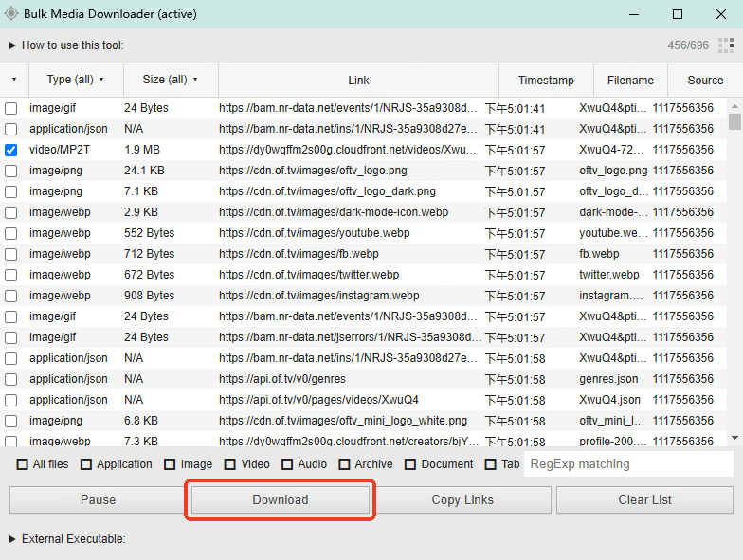Click the 456/696 counter text

coord(688,45)
